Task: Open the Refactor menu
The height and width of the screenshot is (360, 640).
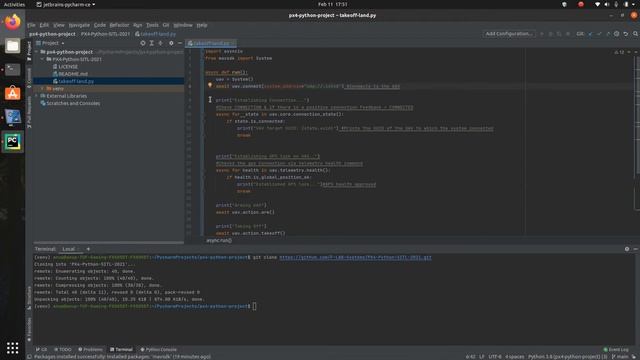Action: 119,25
